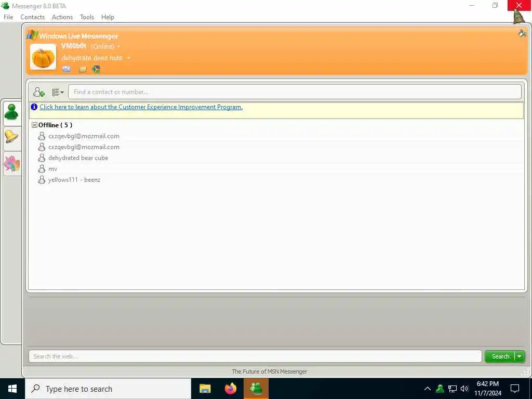This screenshot has height=399, width=532.
Task: Open the Help menu
Action: 108,17
